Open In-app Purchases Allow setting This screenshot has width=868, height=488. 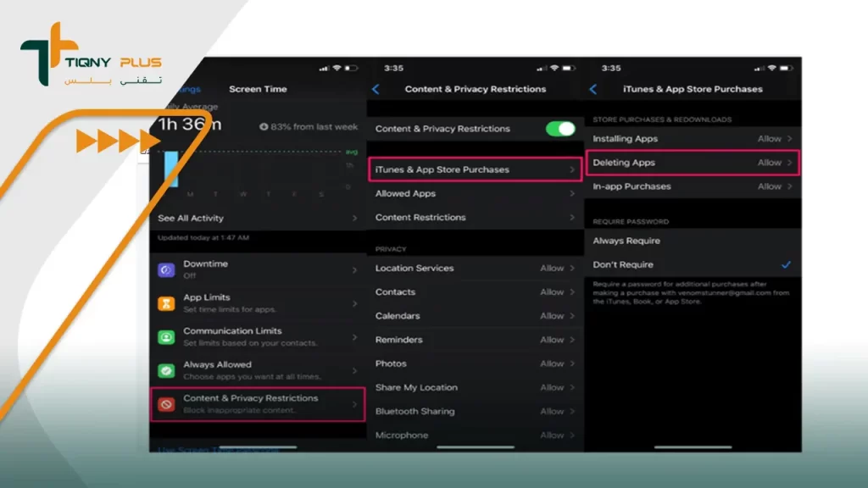pos(693,186)
